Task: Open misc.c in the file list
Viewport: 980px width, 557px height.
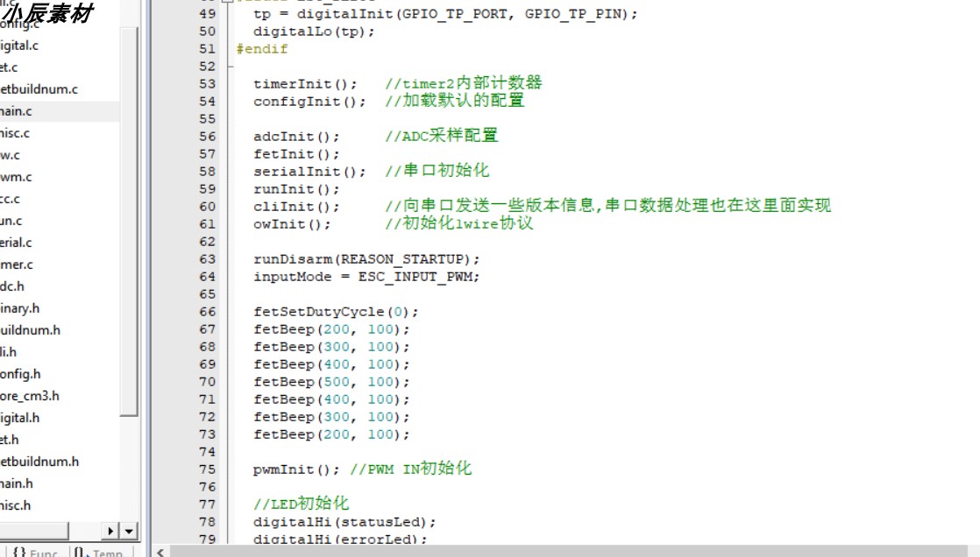Action: pos(15,133)
